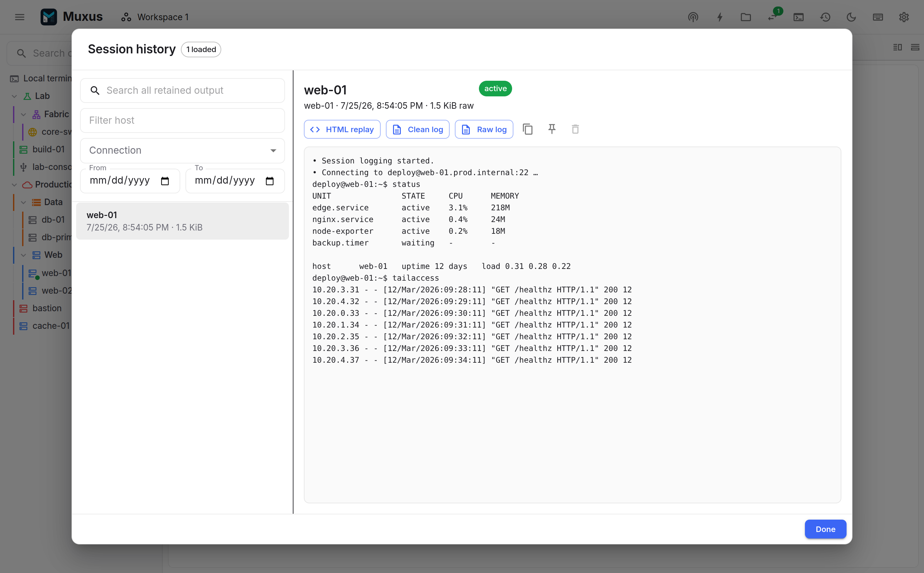Open the Connection dropdown
This screenshot has width=924, height=573.
click(182, 150)
